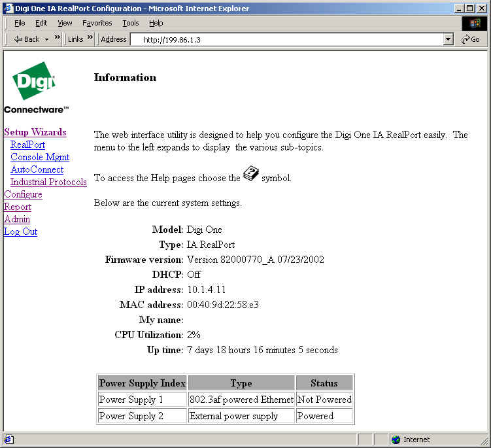
Task: Click the Log Out link
Action: (x=20, y=232)
